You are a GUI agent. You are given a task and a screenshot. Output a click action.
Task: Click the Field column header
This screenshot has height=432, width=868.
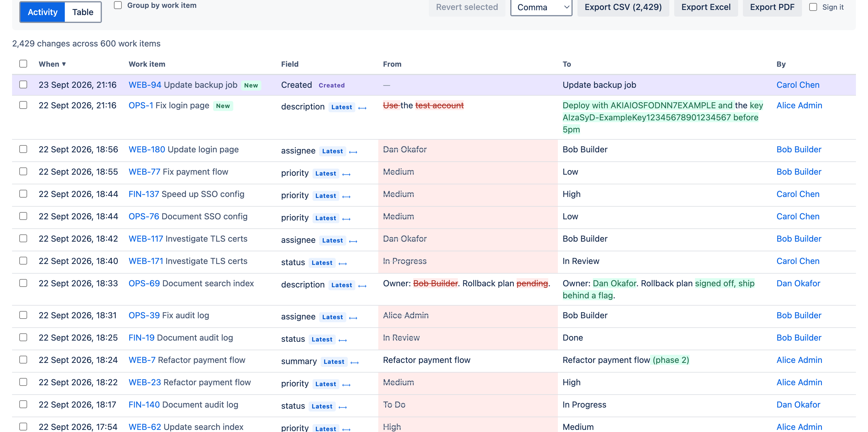pos(290,64)
